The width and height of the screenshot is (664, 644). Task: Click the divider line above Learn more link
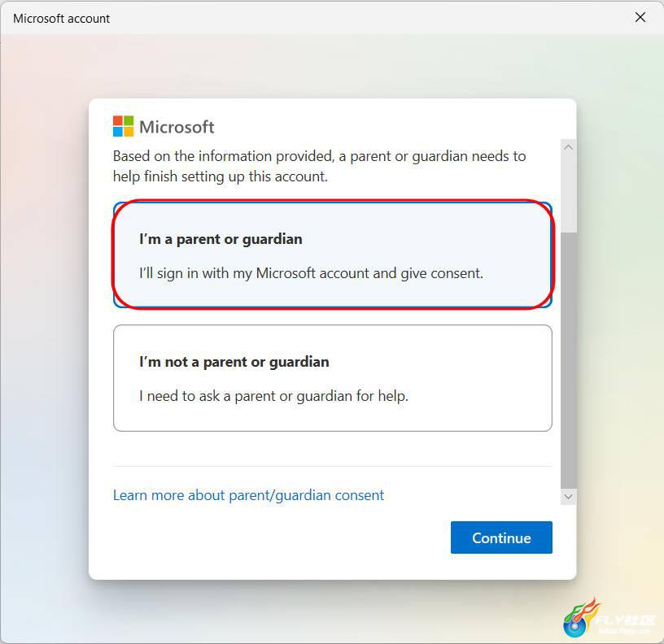[333, 466]
